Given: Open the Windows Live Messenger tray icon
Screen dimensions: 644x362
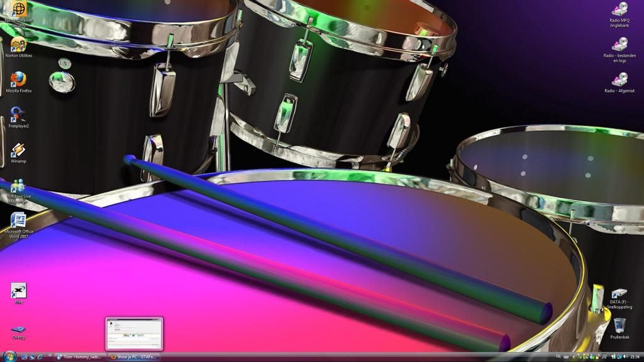Looking at the screenshot, I should pos(592,357).
